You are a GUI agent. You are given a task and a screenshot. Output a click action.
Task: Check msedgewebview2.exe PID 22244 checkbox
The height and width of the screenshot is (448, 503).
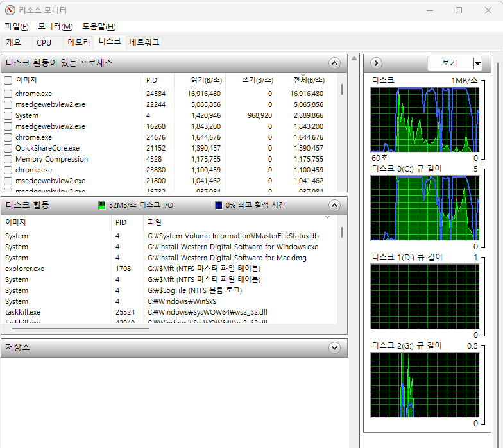(8, 104)
